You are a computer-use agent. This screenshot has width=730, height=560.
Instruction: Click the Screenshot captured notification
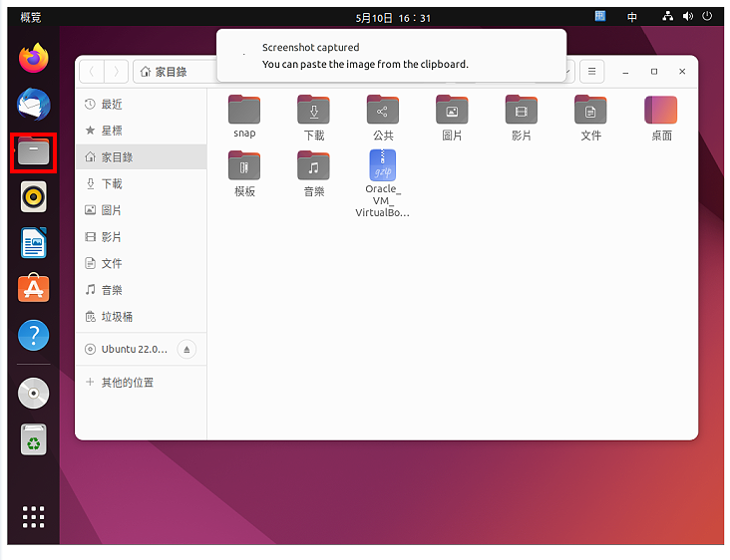point(392,56)
